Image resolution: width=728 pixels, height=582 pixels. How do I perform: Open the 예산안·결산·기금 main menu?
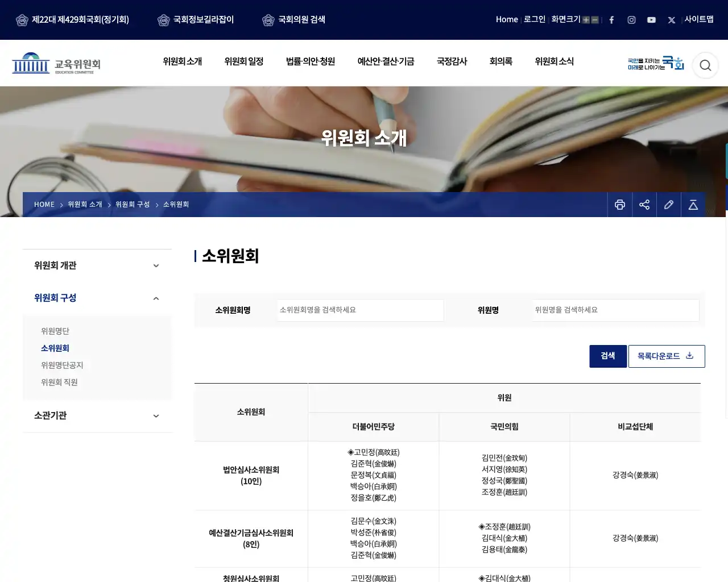coord(386,61)
